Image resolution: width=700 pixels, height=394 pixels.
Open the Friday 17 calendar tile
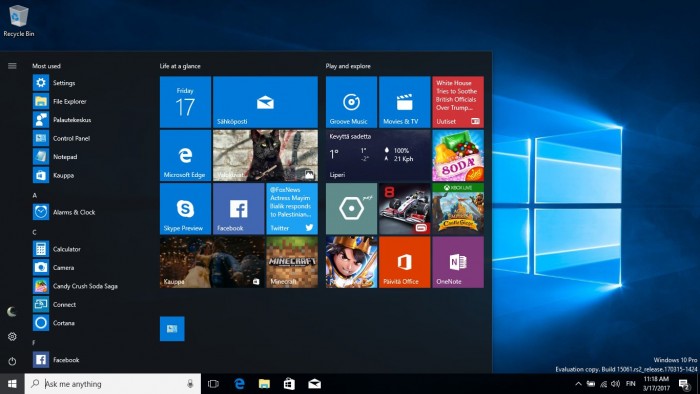click(185, 102)
